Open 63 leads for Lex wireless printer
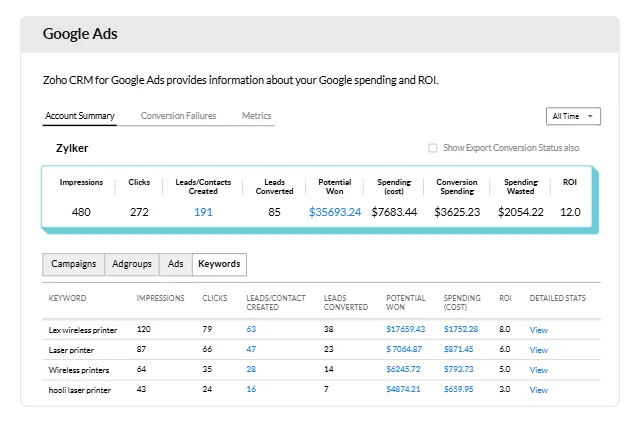 point(251,329)
